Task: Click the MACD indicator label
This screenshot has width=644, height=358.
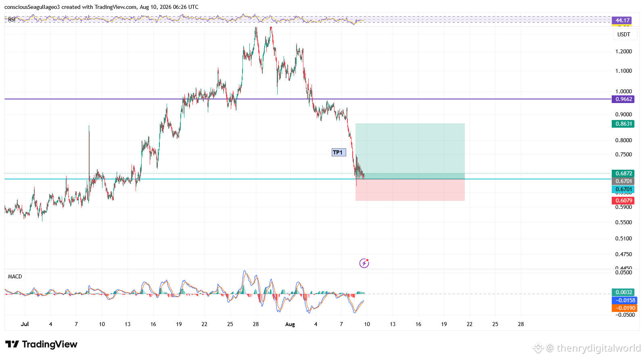Action: coord(15,276)
